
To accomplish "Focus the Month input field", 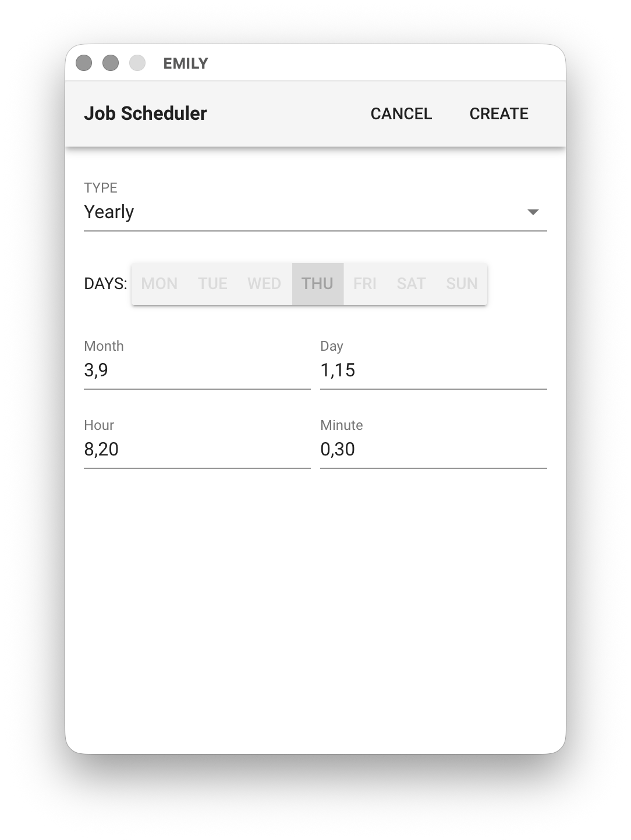I will click(x=197, y=371).
